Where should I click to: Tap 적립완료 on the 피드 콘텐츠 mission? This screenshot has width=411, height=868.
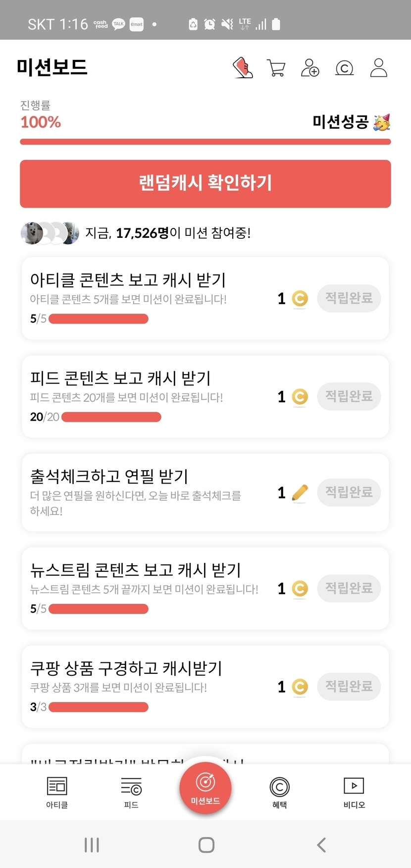pos(349,396)
